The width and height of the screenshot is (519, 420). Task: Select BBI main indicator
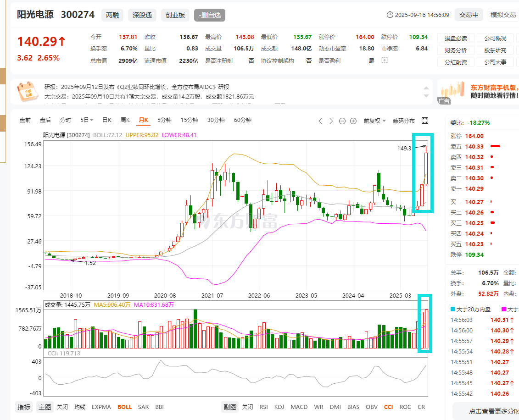coord(160,407)
